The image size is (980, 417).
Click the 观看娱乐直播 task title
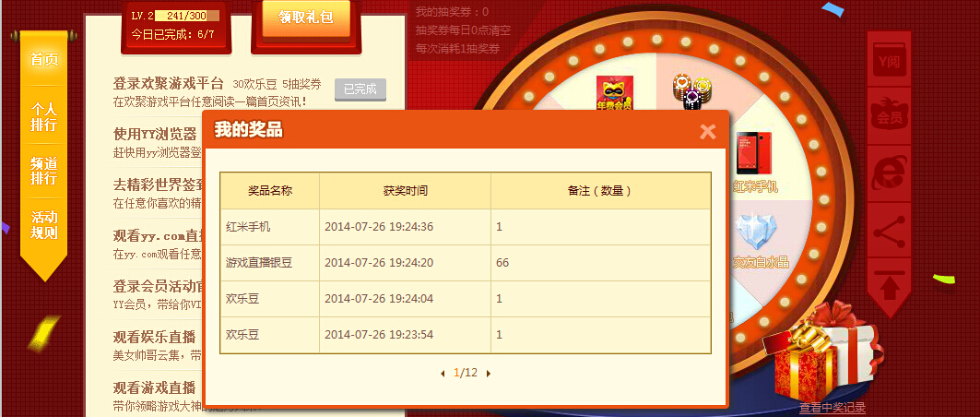[x=154, y=337]
